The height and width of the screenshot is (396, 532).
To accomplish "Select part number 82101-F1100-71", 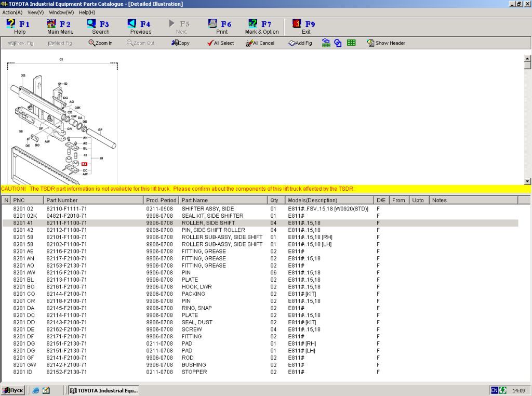I will [x=66, y=237].
